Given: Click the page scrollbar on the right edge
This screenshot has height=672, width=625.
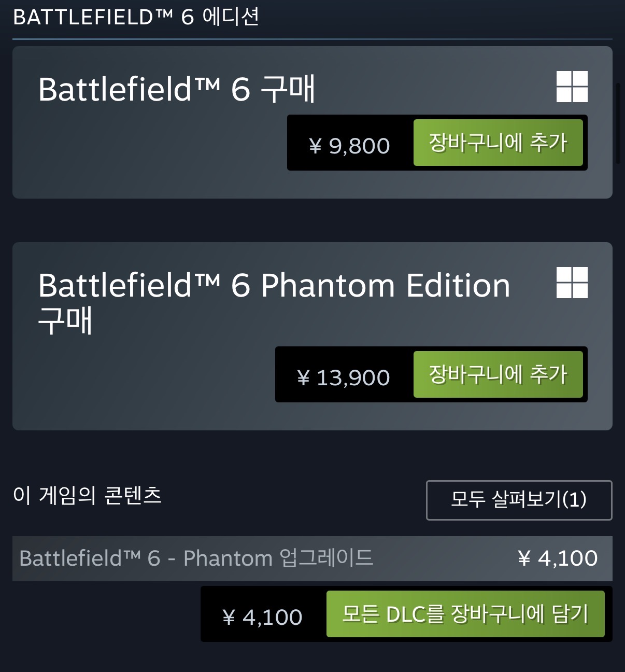Looking at the screenshot, I should [618, 123].
